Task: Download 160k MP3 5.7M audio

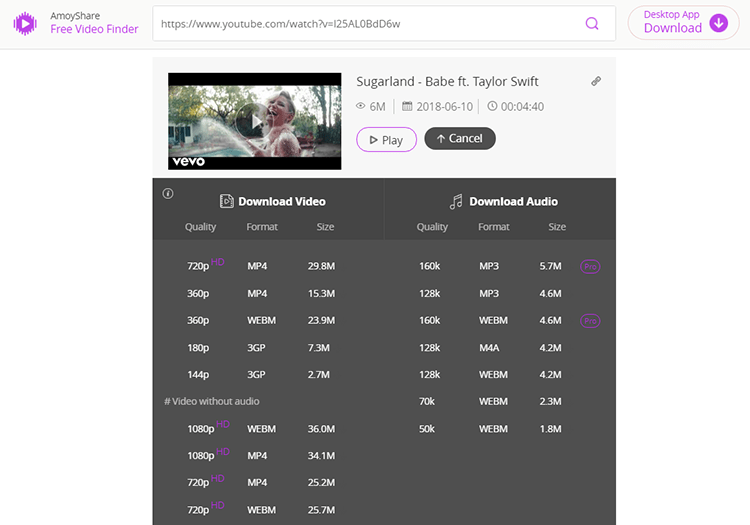Action: point(490,266)
